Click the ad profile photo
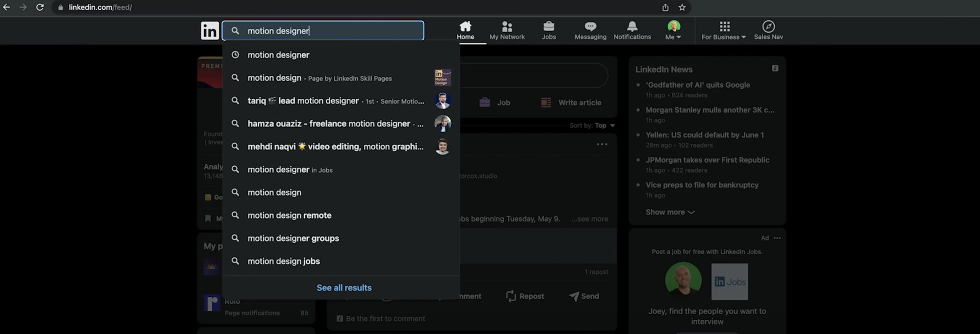 tap(683, 280)
